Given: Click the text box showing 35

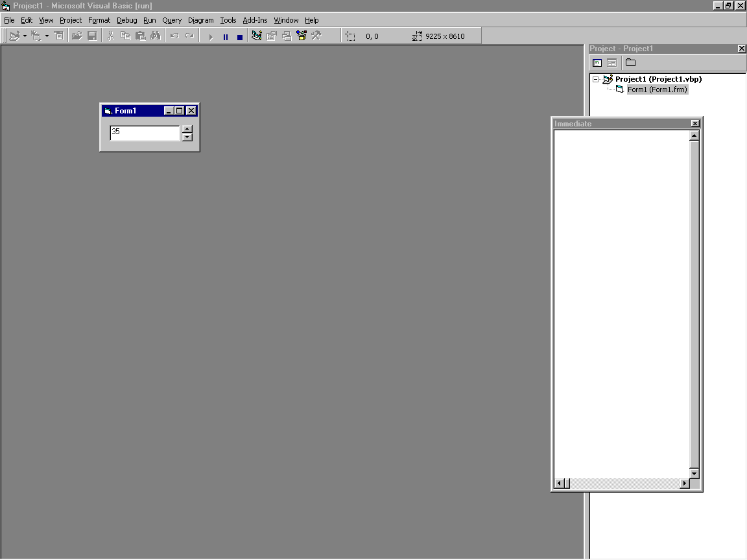Looking at the screenshot, I should pos(145,133).
